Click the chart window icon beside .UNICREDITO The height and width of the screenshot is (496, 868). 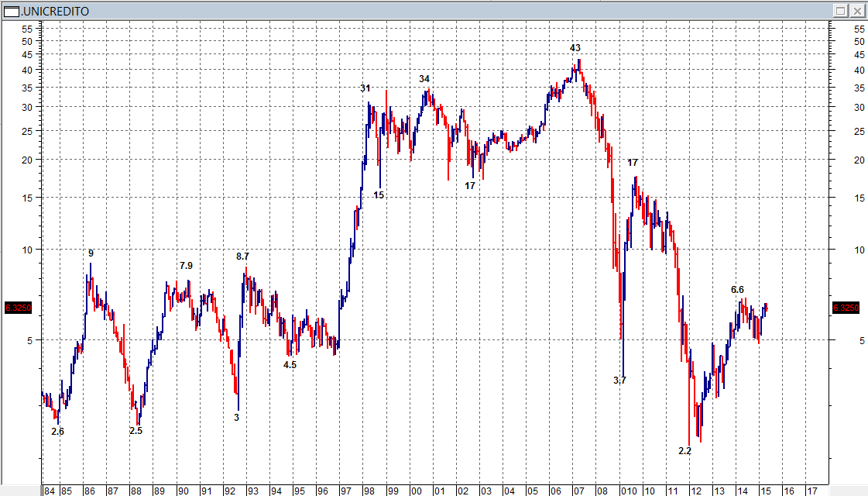tap(12, 11)
